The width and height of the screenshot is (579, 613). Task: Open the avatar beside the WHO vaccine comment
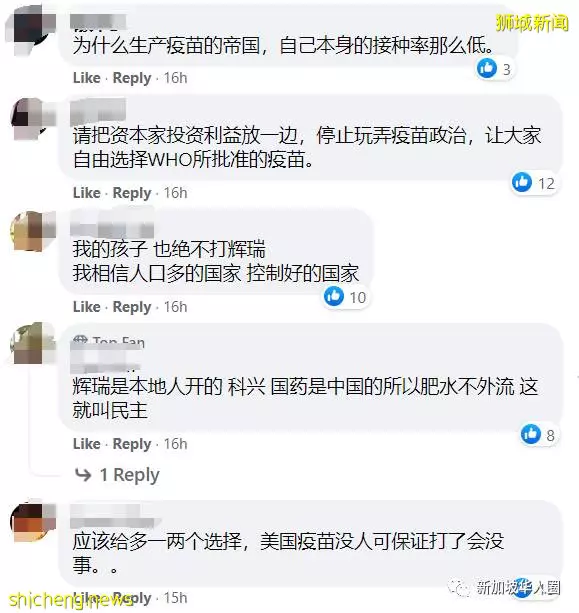tap(33, 118)
